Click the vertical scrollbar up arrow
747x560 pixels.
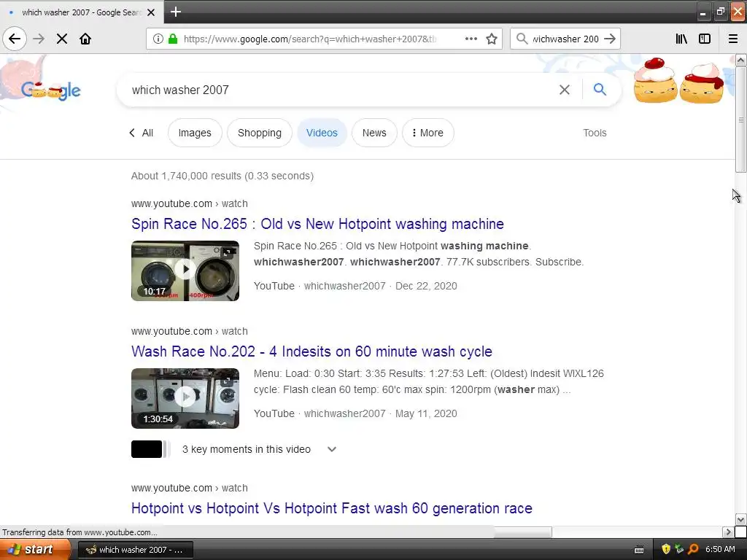click(x=740, y=60)
